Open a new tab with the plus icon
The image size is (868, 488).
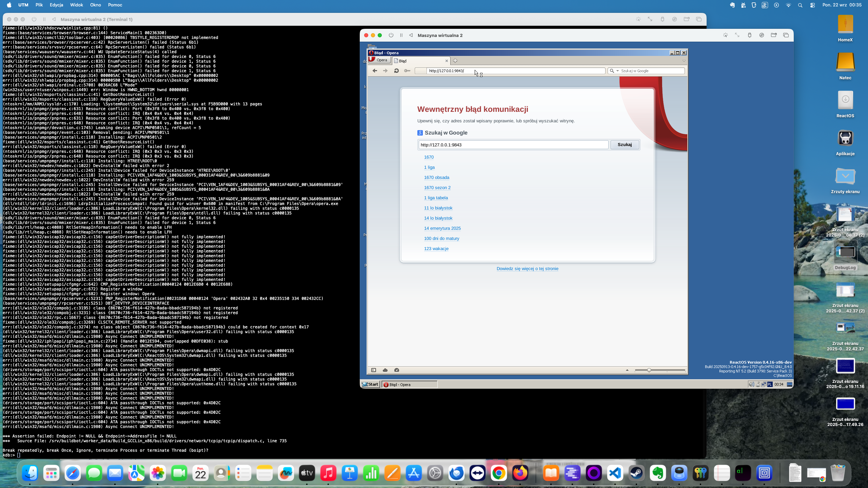point(455,61)
